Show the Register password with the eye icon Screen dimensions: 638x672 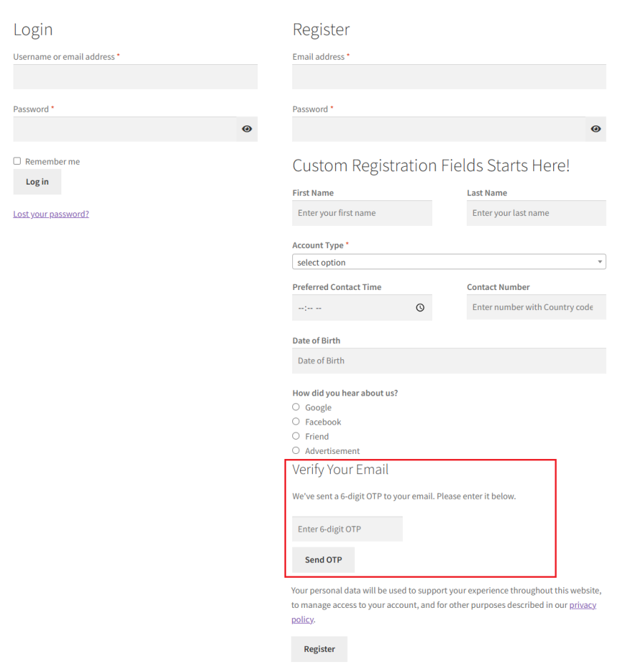tap(595, 129)
